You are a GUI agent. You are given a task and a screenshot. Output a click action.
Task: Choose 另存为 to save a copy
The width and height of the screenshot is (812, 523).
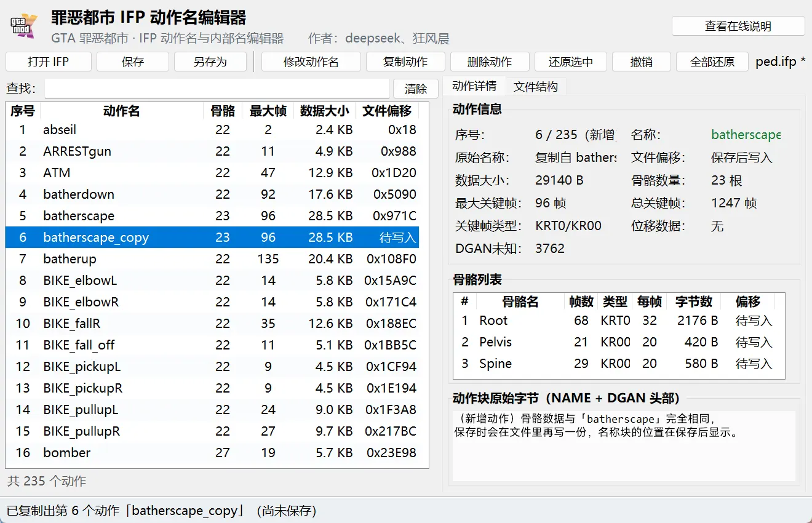click(210, 62)
